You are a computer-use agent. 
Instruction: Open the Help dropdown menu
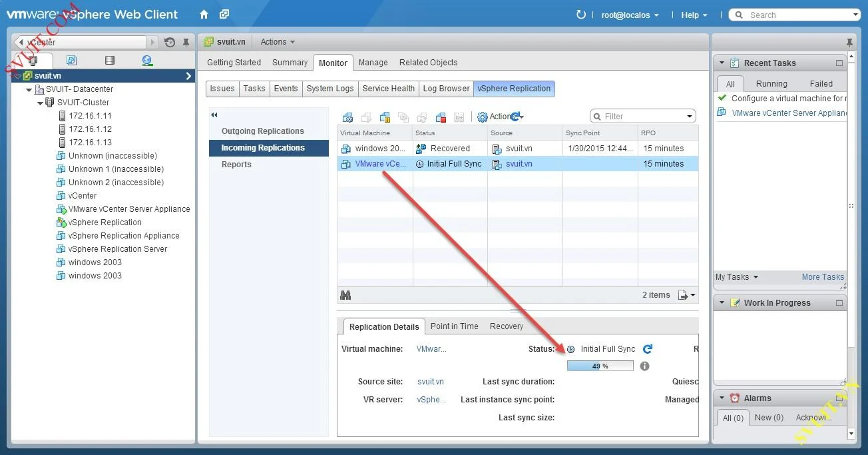click(x=694, y=15)
